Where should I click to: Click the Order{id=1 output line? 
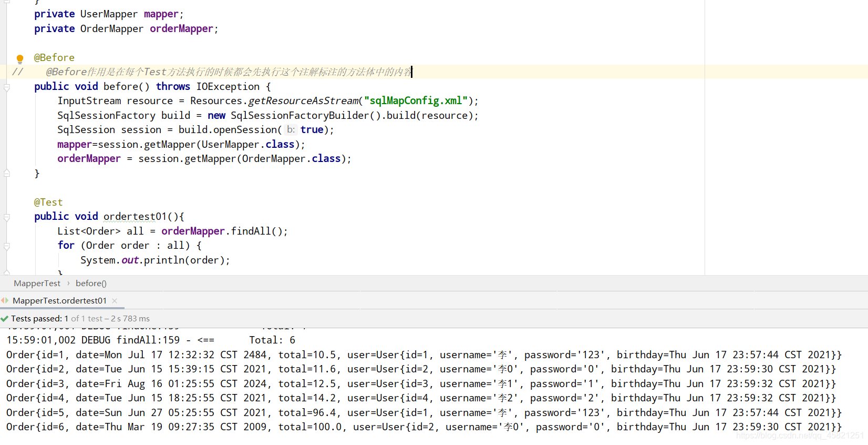coord(424,355)
